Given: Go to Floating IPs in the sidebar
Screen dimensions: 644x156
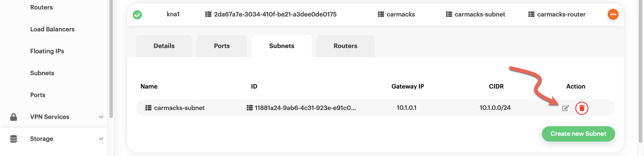Looking at the screenshot, I should pos(47,51).
